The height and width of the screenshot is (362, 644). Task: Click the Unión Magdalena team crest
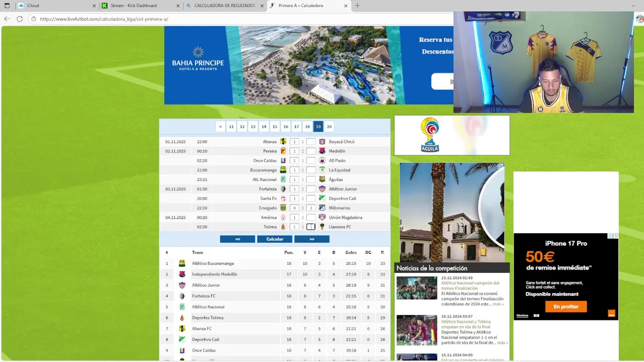click(322, 217)
